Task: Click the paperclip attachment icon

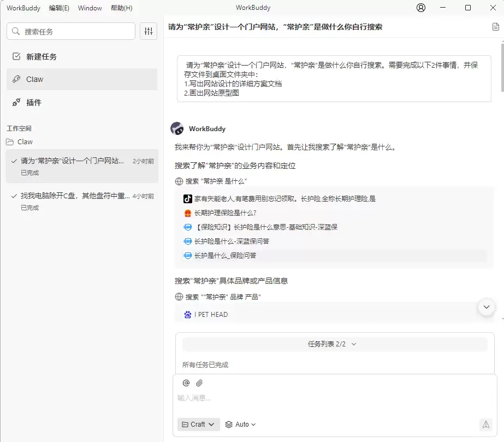Action: tap(200, 383)
